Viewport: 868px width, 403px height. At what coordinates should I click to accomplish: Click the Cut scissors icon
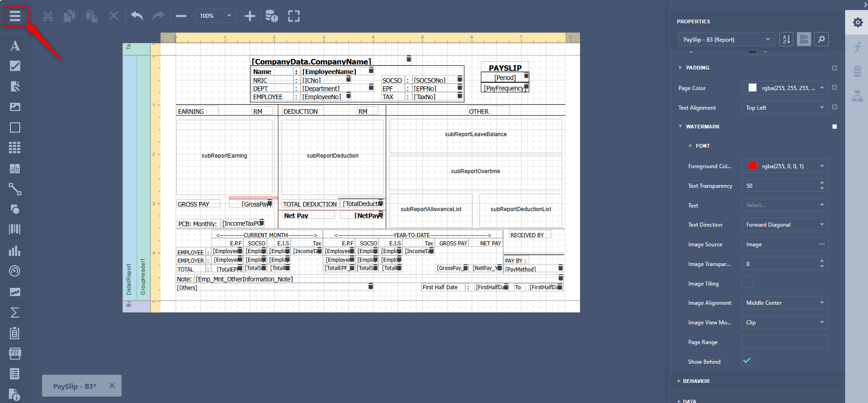click(x=48, y=16)
